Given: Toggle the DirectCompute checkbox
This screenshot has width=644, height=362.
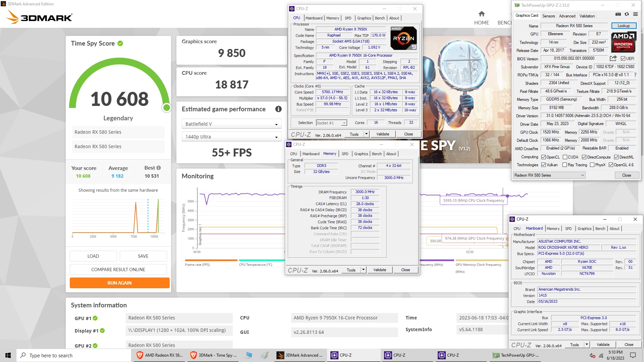Looking at the screenshot, I should pyautogui.click(x=584, y=157).
